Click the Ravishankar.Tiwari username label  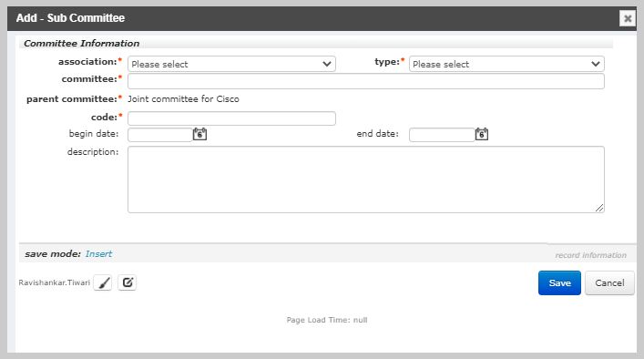[55, 282]
